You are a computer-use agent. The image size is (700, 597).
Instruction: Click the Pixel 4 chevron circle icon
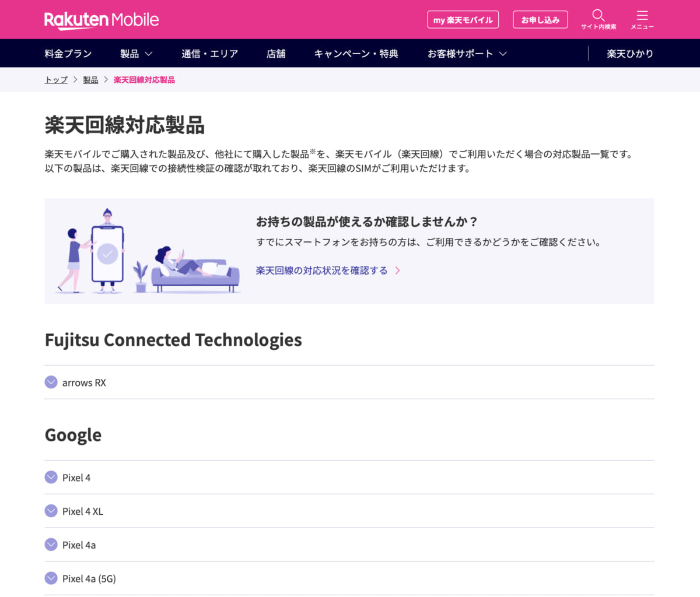coord(51,477)
